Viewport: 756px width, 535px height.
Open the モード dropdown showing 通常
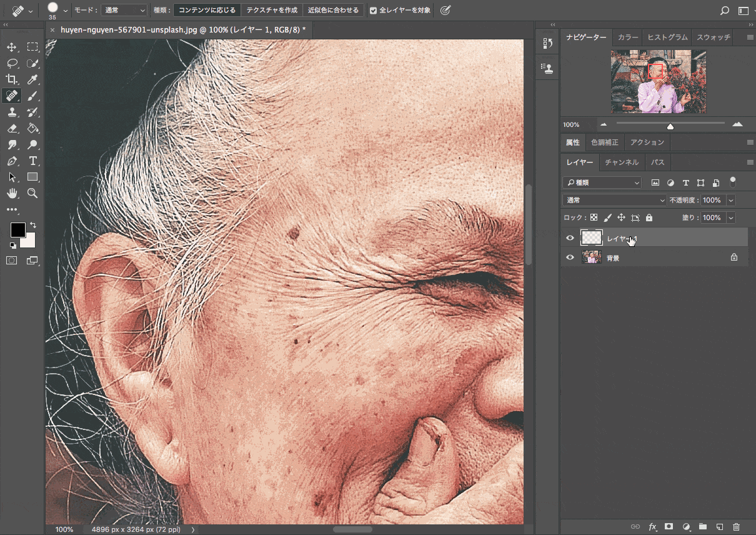click(125, 10)
